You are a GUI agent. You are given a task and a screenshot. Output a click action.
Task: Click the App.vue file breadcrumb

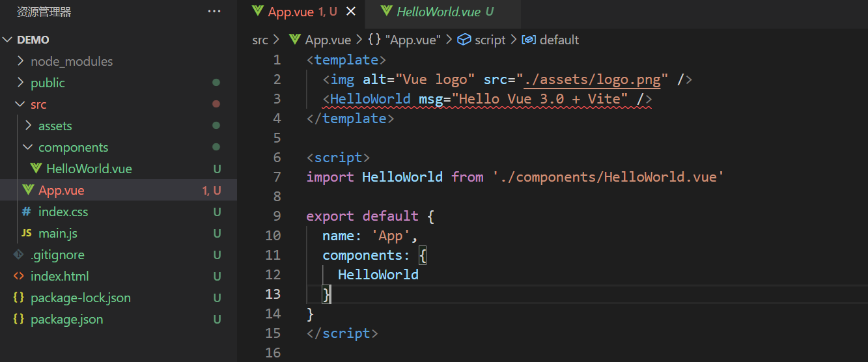[x=328, y=40]
